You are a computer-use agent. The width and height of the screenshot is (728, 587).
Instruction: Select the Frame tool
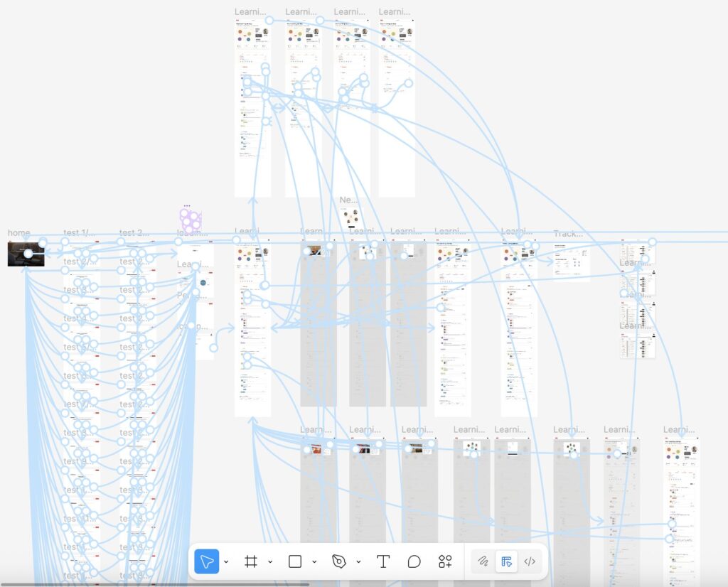tap(250, 561)
